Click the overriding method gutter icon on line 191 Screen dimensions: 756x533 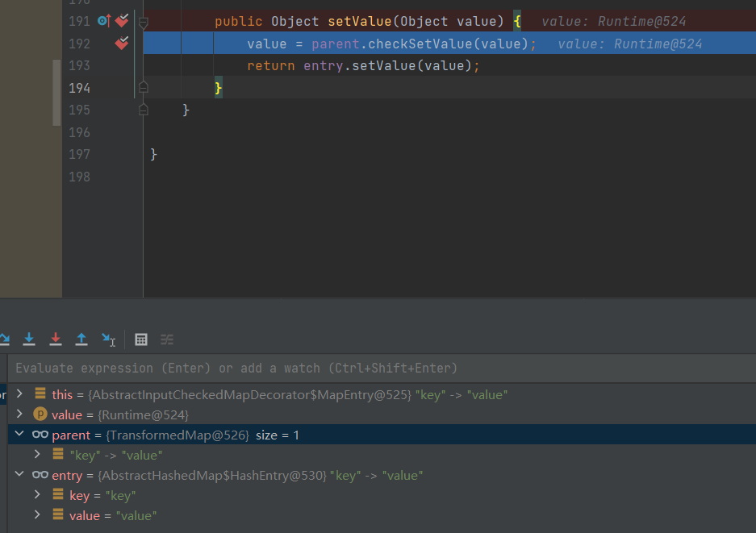click(x=104, y=21)
